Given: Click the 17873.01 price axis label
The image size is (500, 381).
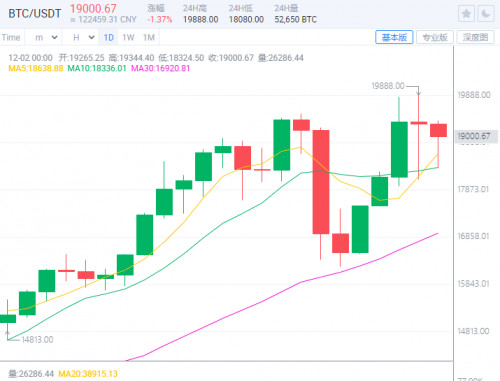Looking at the screenshot, I should [473, 189].
